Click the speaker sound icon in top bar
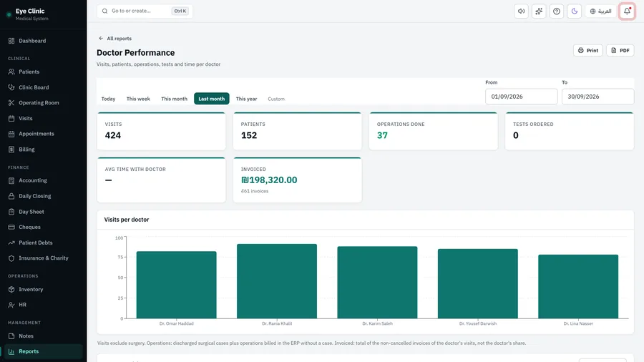This screenshot has height=362, width=644. tap(521, 11)
